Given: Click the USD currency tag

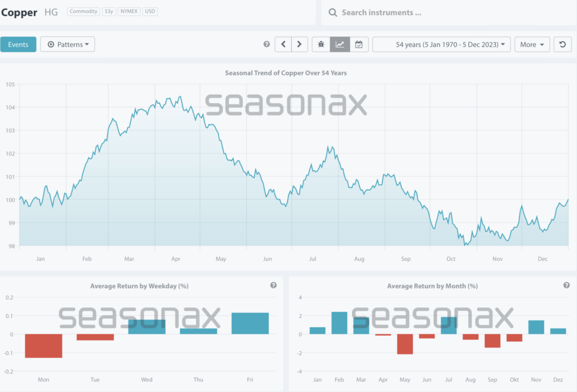Looking at the screenshot, I should 150,11.
